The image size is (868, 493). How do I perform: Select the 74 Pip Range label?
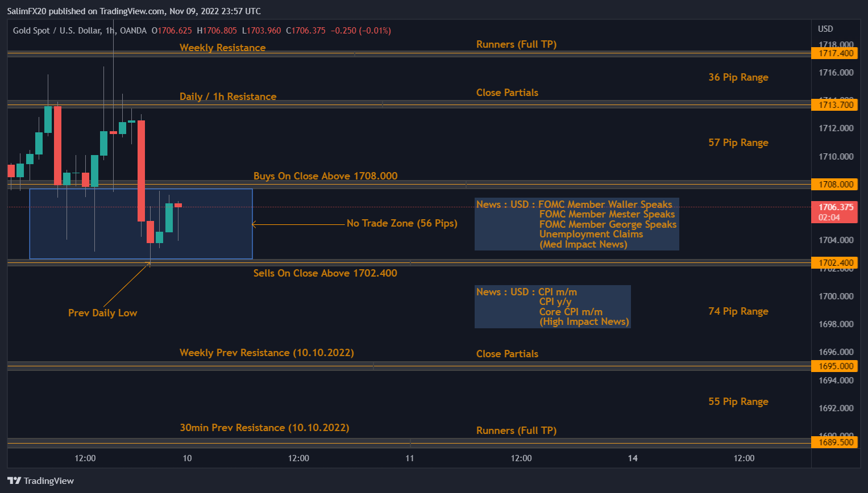(x=738, y=311)
